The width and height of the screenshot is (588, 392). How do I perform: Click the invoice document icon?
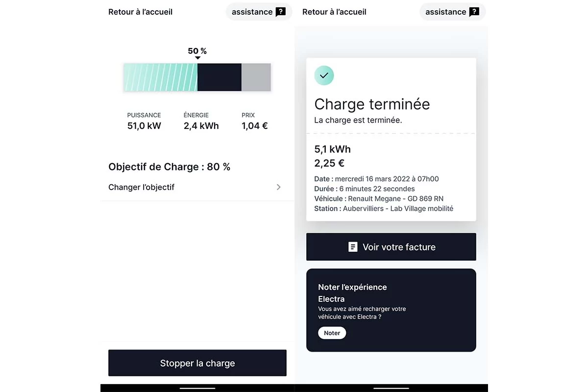click(353, 247)
